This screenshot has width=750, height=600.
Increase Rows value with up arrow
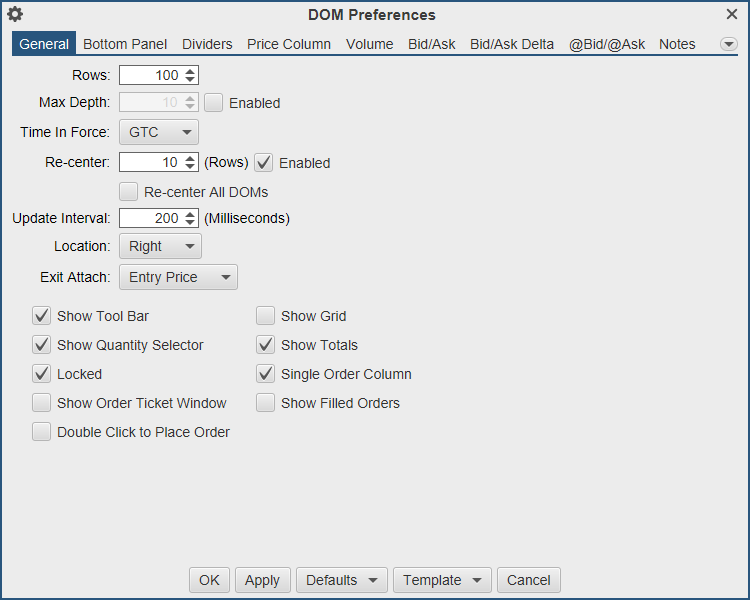(190, 71)
